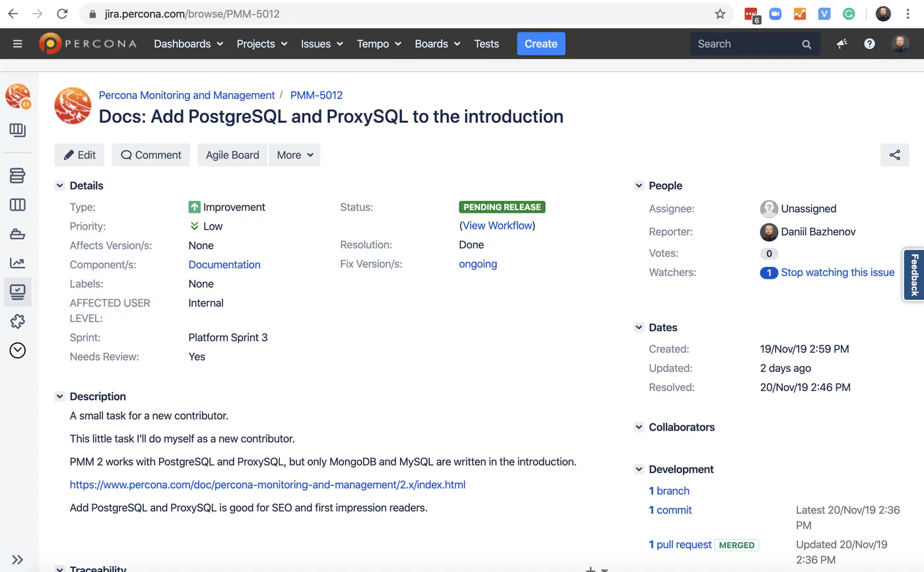Image resolution: width=924 pixels, height=572 pixels.
Task: Open the board icon in the sidebar
Action: click(x=18, y=130)
